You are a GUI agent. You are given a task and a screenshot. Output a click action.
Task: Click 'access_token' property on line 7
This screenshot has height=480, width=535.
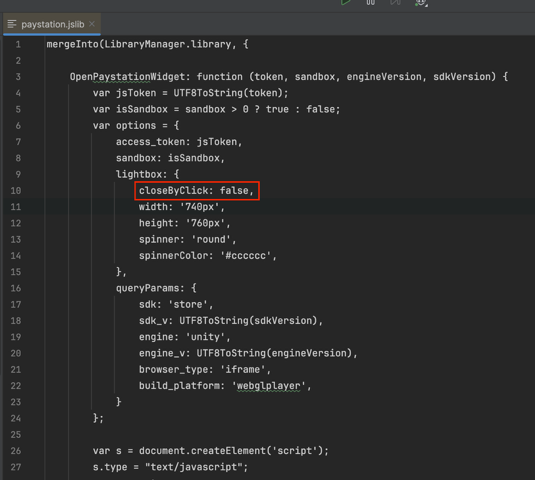click(150, 142)
